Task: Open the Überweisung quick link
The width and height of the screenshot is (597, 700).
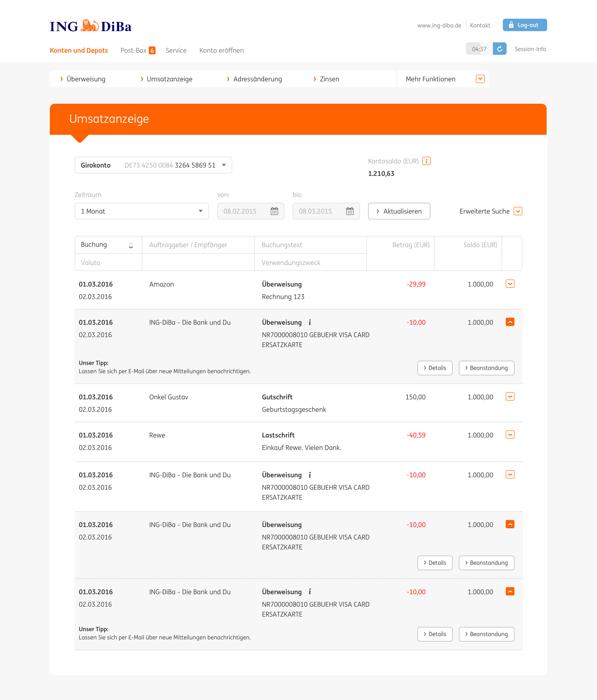Action: [86, 79]
